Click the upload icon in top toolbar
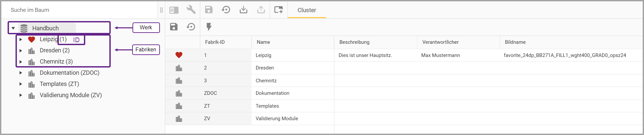The width and height of the screenshot is (644, 135). click(x=261, y=10)
